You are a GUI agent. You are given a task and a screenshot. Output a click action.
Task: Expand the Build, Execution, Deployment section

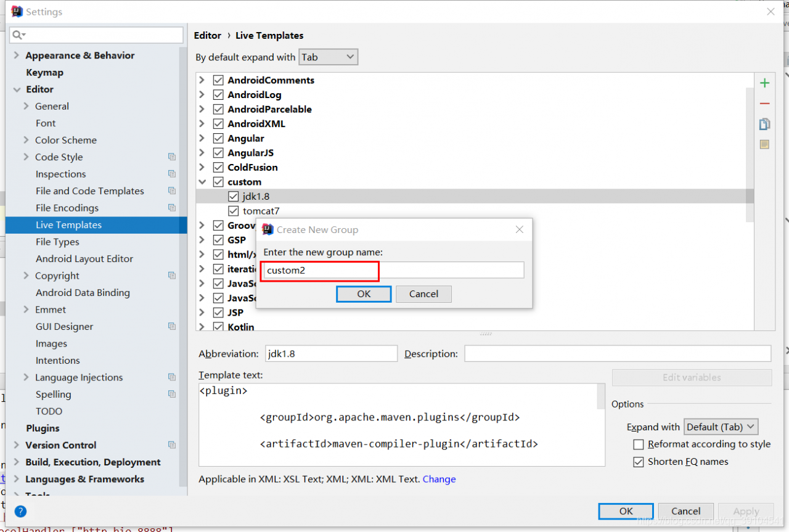(17, 462)
